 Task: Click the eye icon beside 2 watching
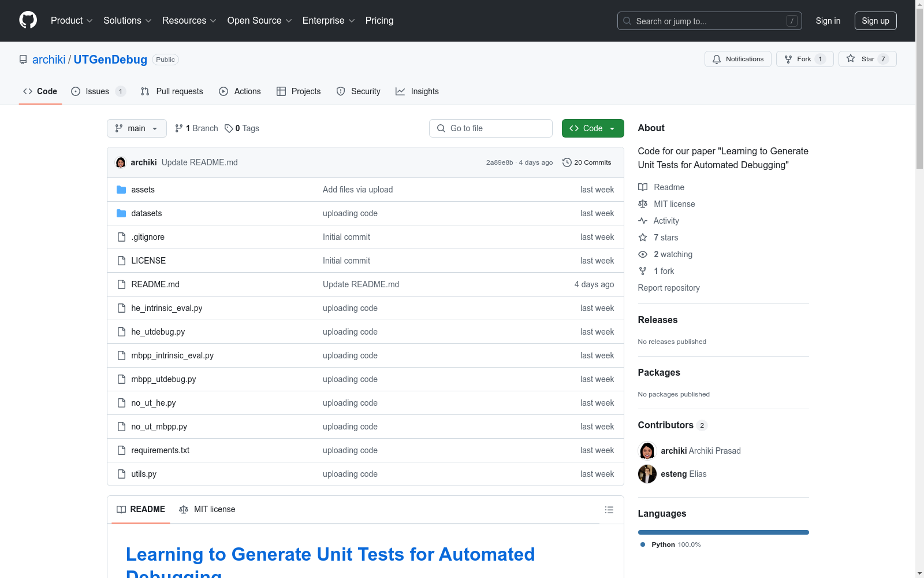643,254
